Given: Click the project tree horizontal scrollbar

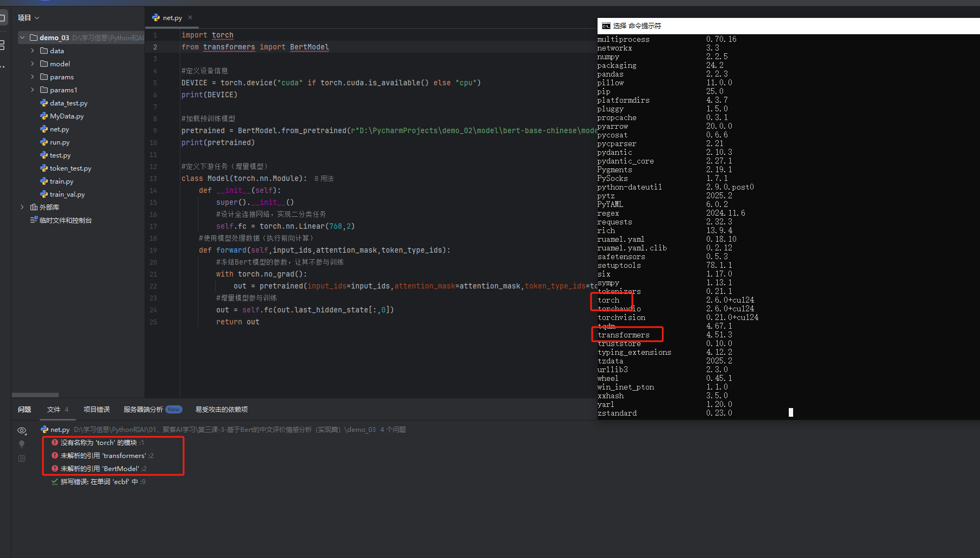Looking at the screenshot, I should click(35, 395).
